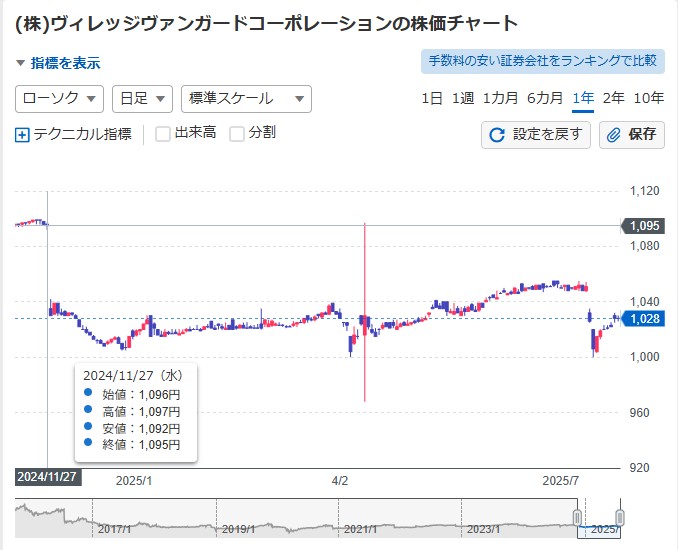This screenshot has width=678, height=550.
Task: Open the 標準スケール scale dropdown
Action: point(246,99)
